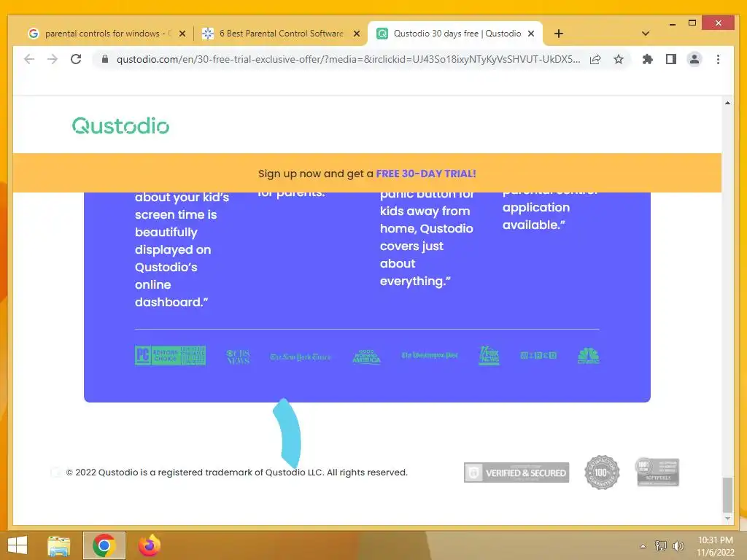This screenshot has height=560, width=747.
Task: Open the share page icon
Action: [595, 60]
